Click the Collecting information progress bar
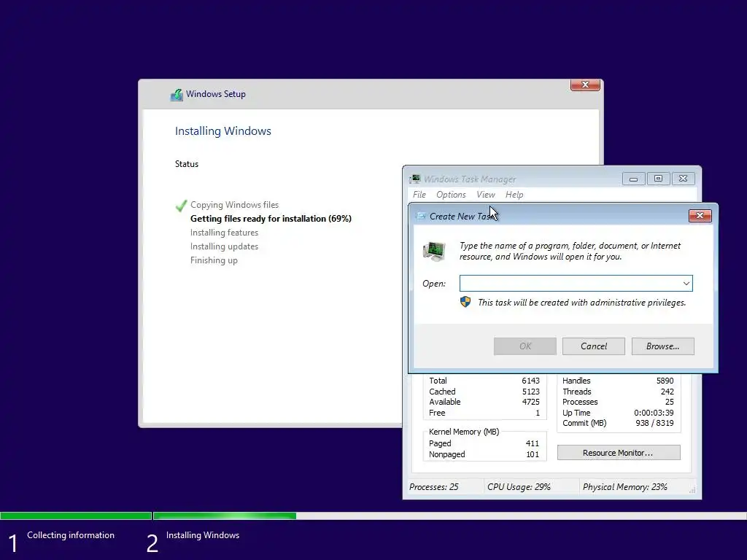This screenshot has width=747, height=560. tap(76, 516)
